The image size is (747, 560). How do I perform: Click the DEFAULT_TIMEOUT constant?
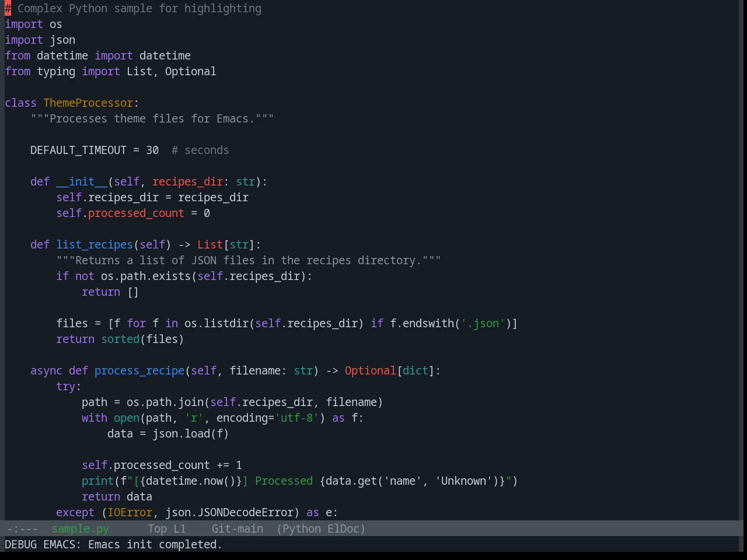(78, 150)
